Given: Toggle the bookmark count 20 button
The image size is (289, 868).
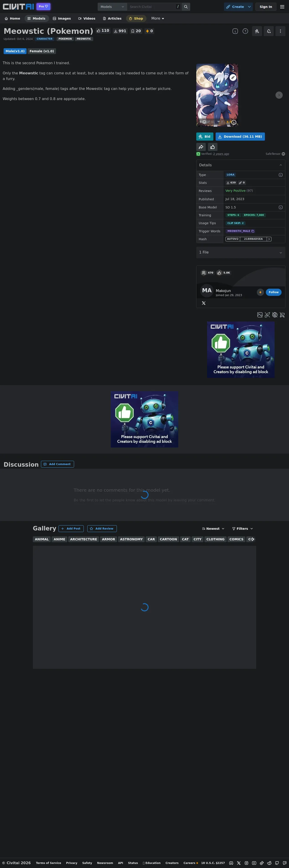Looking at the screenshot, I should pos(136,31).
